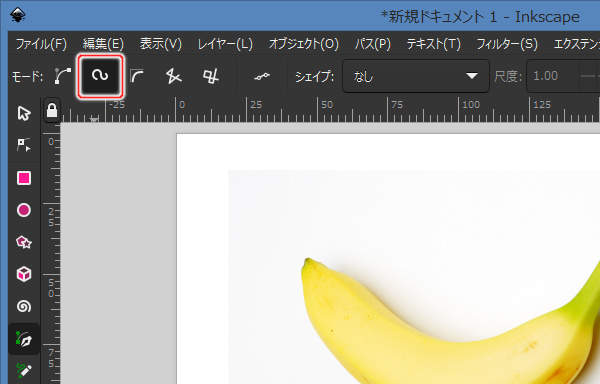Toggle the guide lock padlock icon
The width and height of the screenshot is (600, 384).
pyautogui.click(x=52, y=111)
